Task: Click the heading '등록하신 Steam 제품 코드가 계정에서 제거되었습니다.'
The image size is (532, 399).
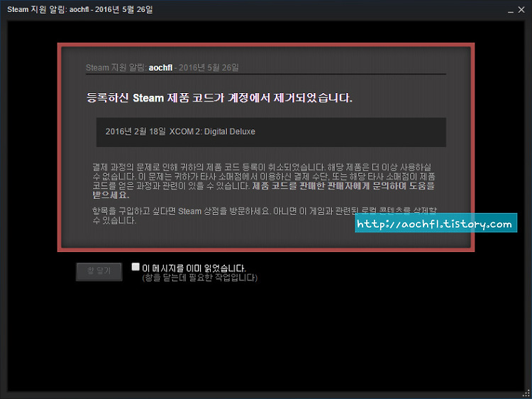Action: point(219,98)
